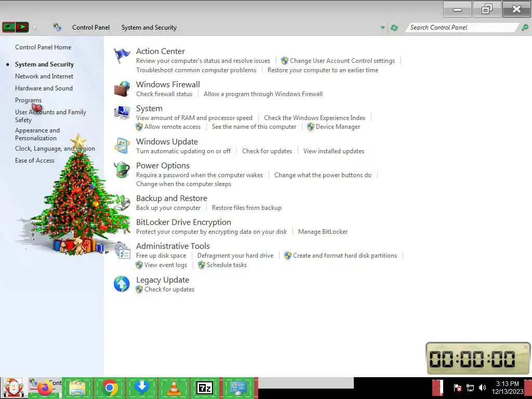Click Restore your computer to an earlier time
This screenshot has height=399, width=532.
323,70
